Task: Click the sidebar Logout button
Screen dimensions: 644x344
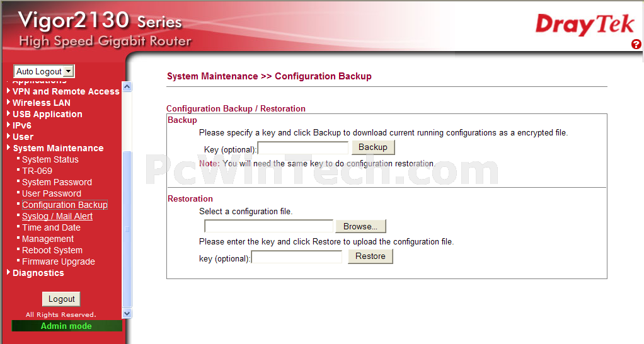Action: 61,299
